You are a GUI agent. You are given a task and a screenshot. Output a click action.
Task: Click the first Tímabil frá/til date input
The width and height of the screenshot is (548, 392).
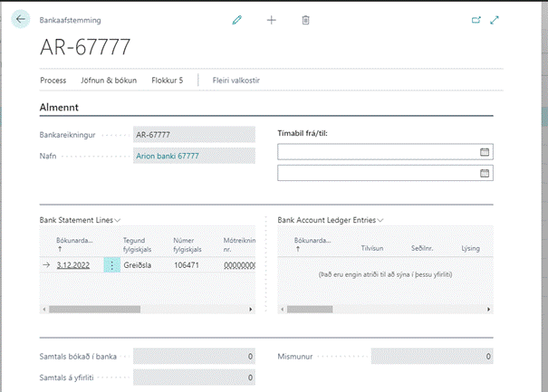(385, 151)
